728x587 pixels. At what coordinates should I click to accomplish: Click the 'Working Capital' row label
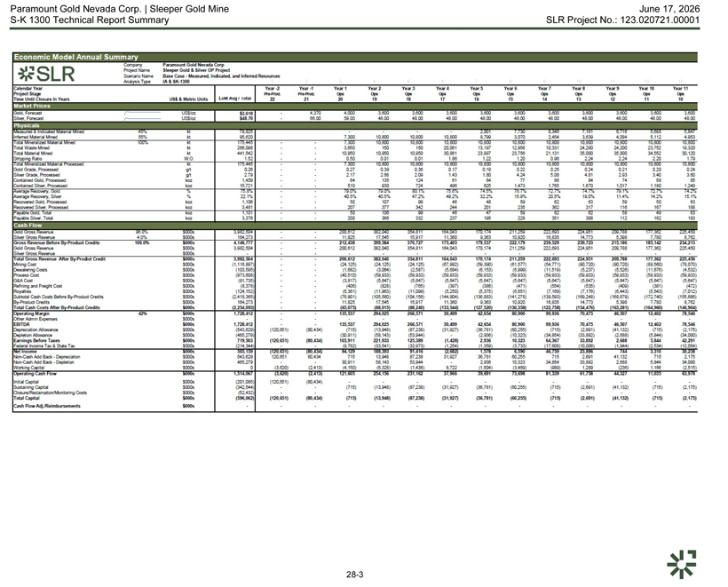[x=29, y=368]
